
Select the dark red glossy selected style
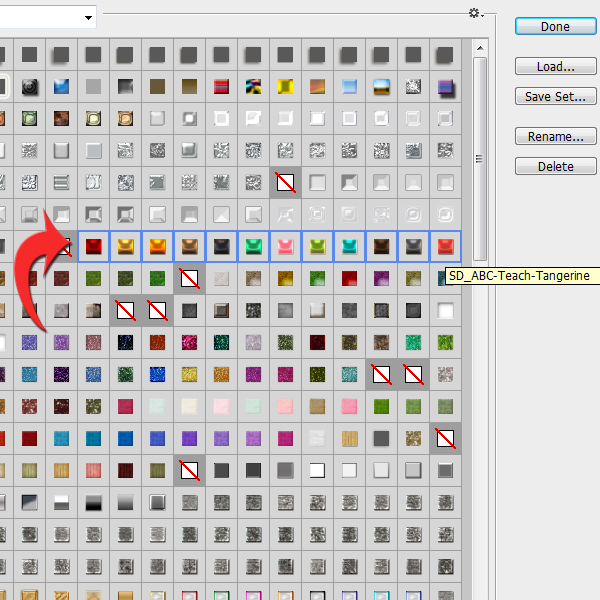coord(93,246)
